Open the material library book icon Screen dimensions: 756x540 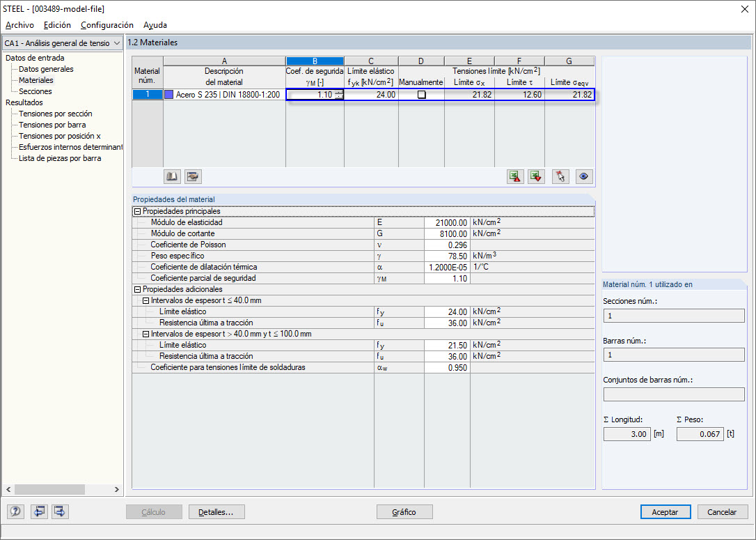click(x=172, y=176)
